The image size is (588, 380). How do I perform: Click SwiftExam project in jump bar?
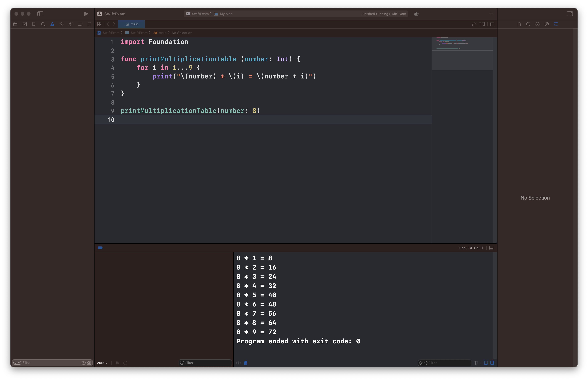(108, 33)
